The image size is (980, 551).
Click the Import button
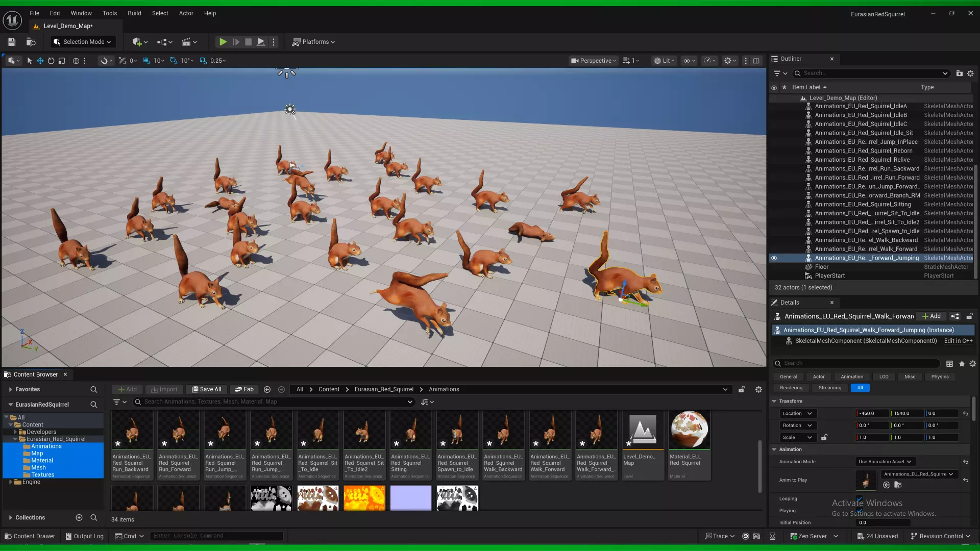tap(164, 389)
